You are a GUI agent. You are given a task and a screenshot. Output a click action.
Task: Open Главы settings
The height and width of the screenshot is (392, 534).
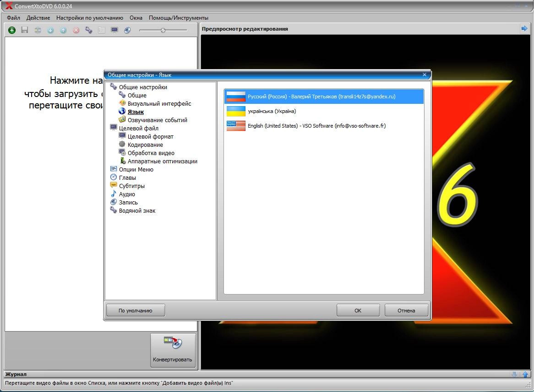pos(127,177)
